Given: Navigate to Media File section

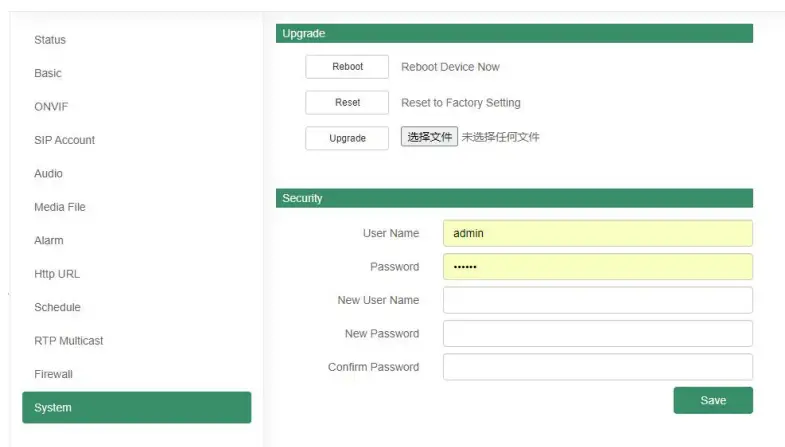Looking at the screenshot, I should tap(60, 207).
